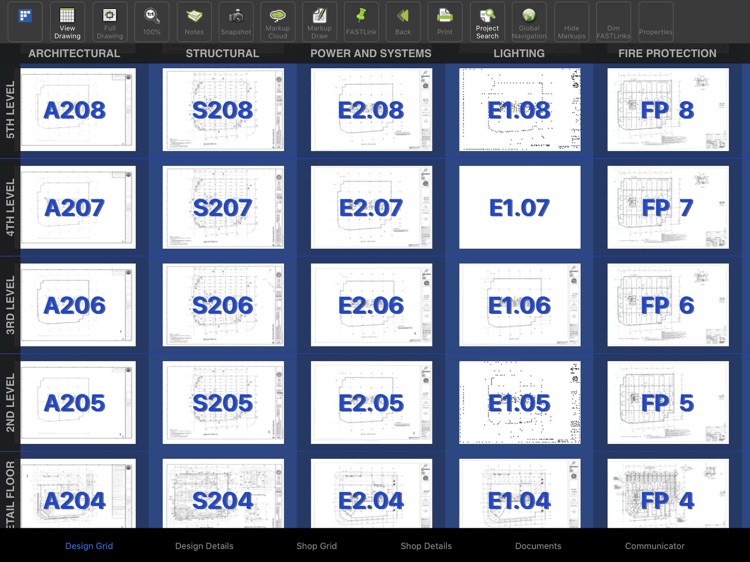Click the Hide Markups button
The height and width of the screenshot is (562, 750).
click(571, 21)
